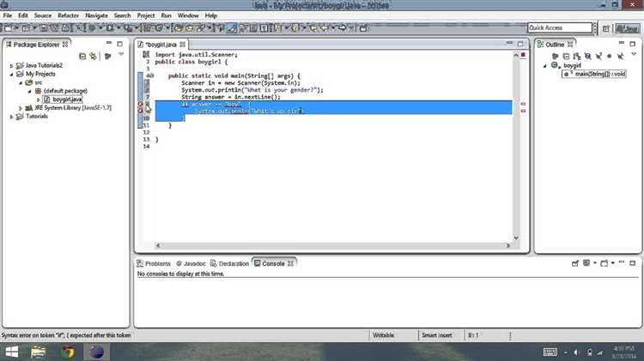Open the Refactor menu
This screenshot has height=361, width=644.
68,15
